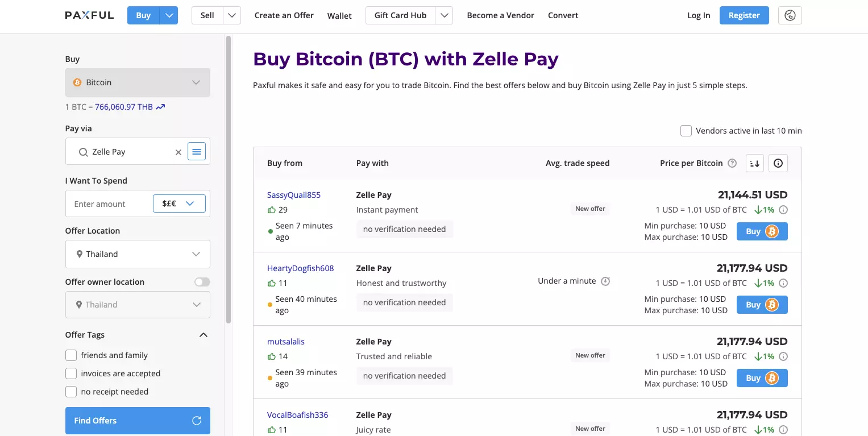Viewport: 868px width, 436px height.
Task: Click the Sell menu item
Action: [207, 15]
